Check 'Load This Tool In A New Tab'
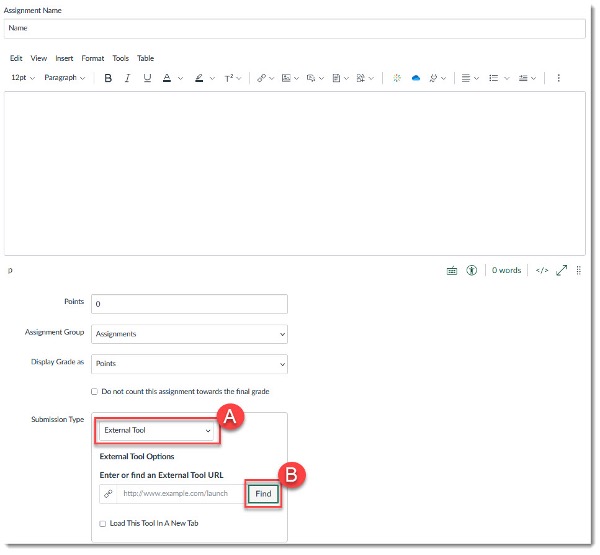 [x=103, y=523]
